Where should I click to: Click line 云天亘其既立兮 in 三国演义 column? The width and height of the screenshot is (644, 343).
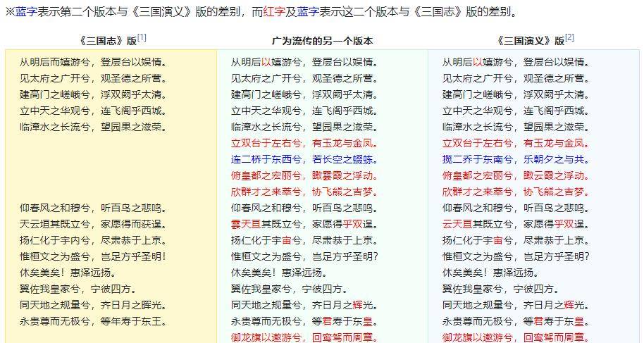[478, 224]
